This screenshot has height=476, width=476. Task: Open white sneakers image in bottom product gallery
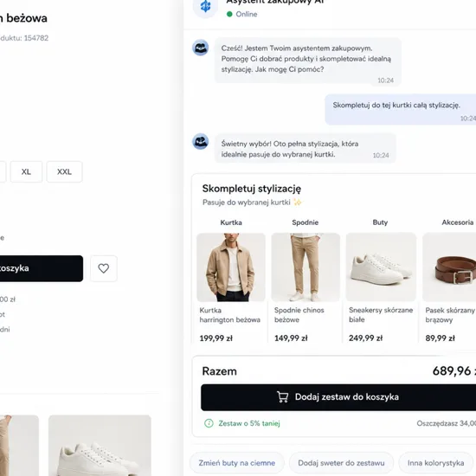click(x=100, y=446)
